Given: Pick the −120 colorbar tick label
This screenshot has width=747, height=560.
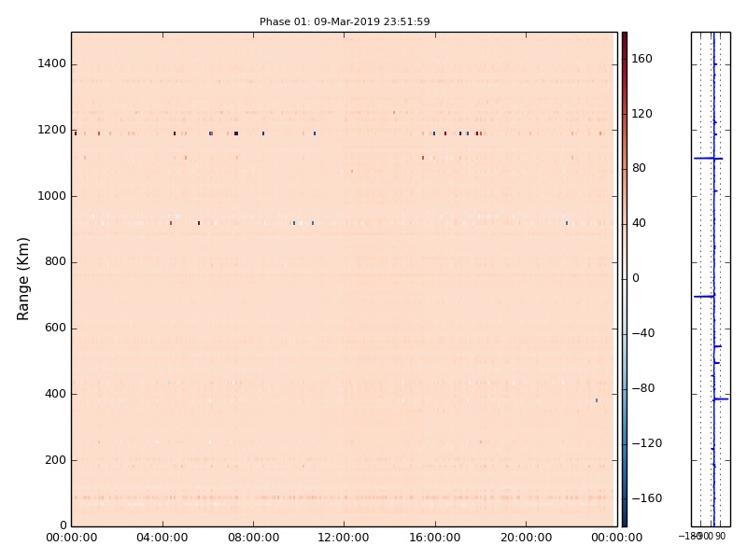Looking at the screenshot, I should tap(647, 443).
